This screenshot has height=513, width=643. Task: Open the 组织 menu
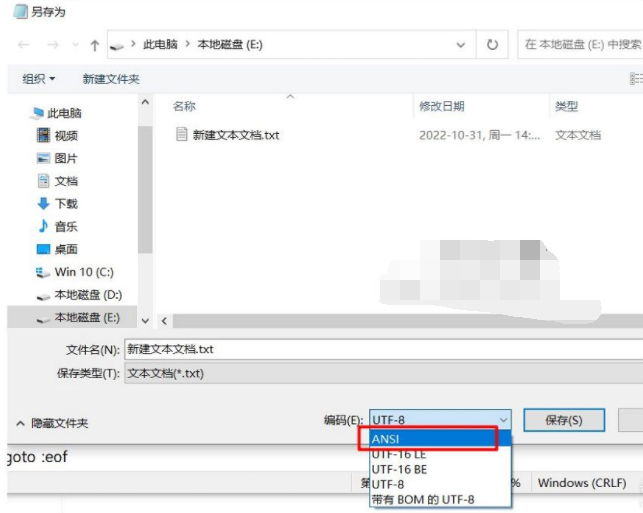pos(39,79)
